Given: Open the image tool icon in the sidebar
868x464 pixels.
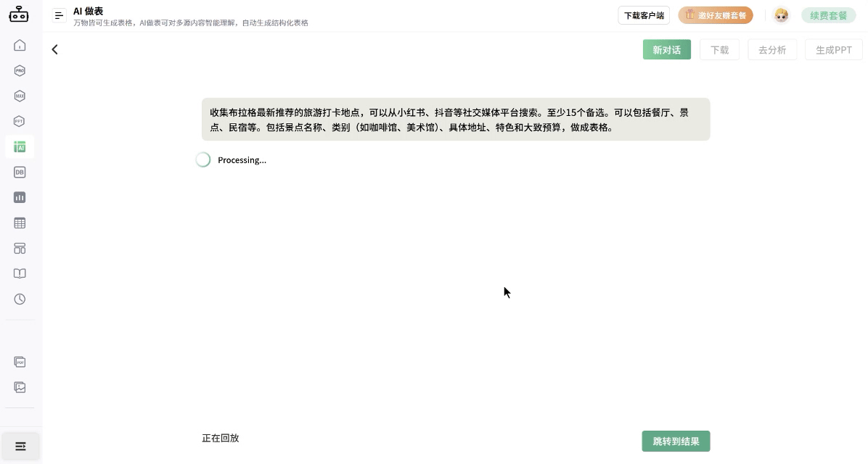Looking at the screenshot, I should [x=19, y=387].
